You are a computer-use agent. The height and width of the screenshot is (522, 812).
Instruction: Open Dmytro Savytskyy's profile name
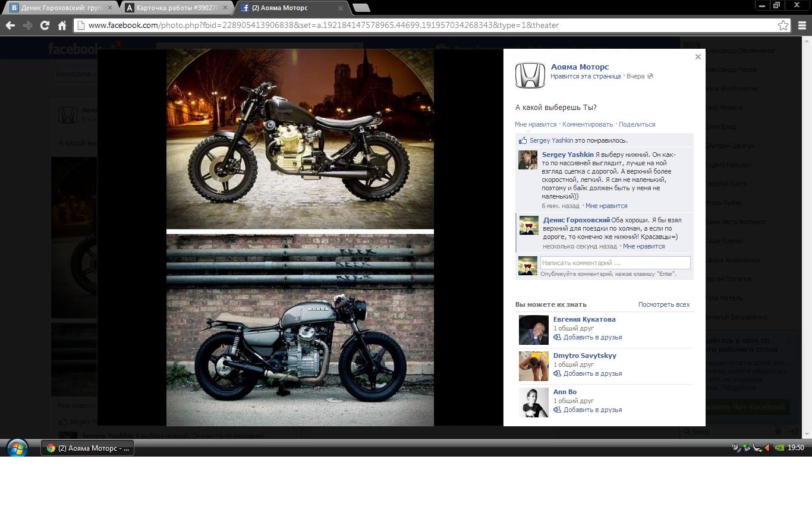pos(585,356)
